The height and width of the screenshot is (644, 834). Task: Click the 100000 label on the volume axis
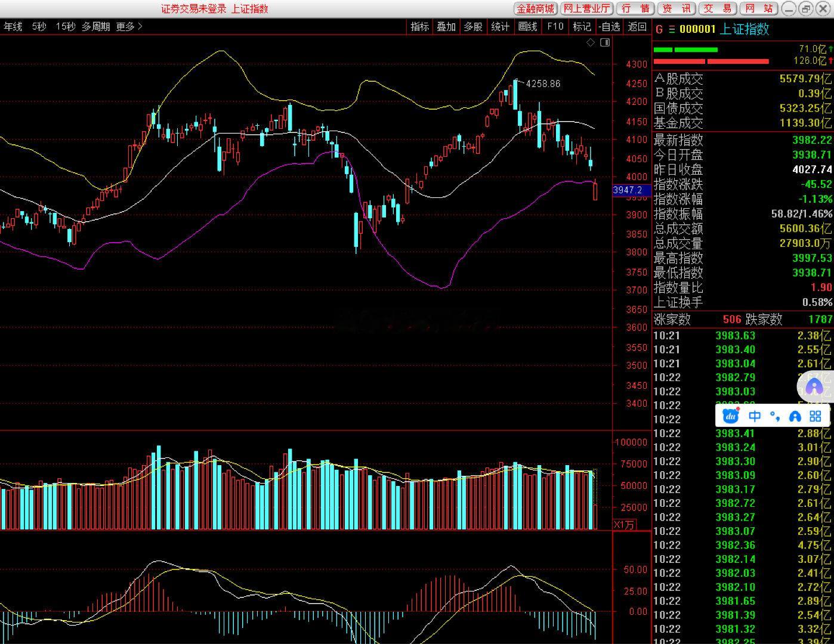point(631,442)
